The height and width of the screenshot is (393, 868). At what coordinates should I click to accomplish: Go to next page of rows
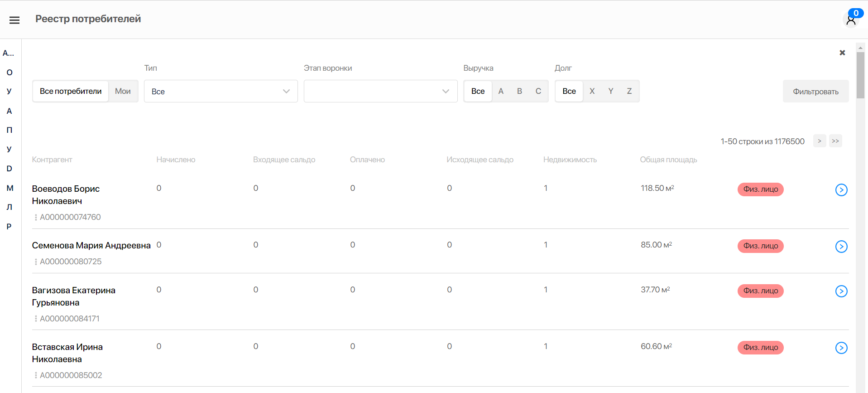[x=819, y=141]
